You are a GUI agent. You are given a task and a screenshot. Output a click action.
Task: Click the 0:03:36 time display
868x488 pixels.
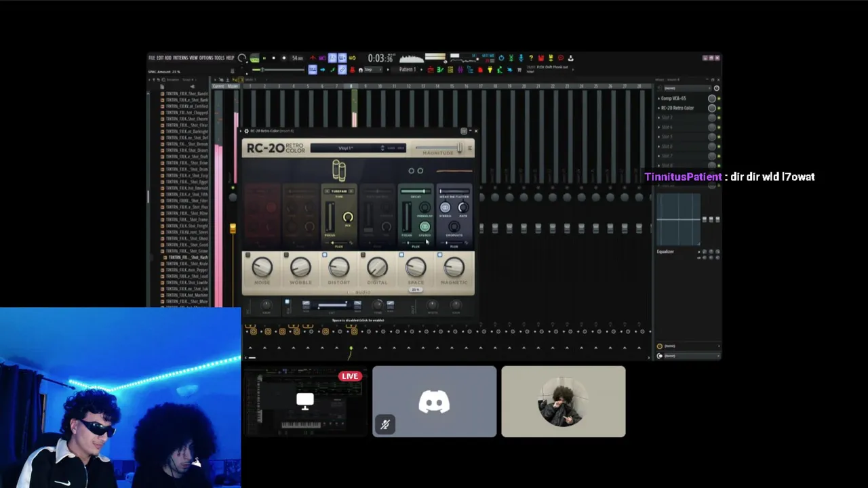[380, 58]
